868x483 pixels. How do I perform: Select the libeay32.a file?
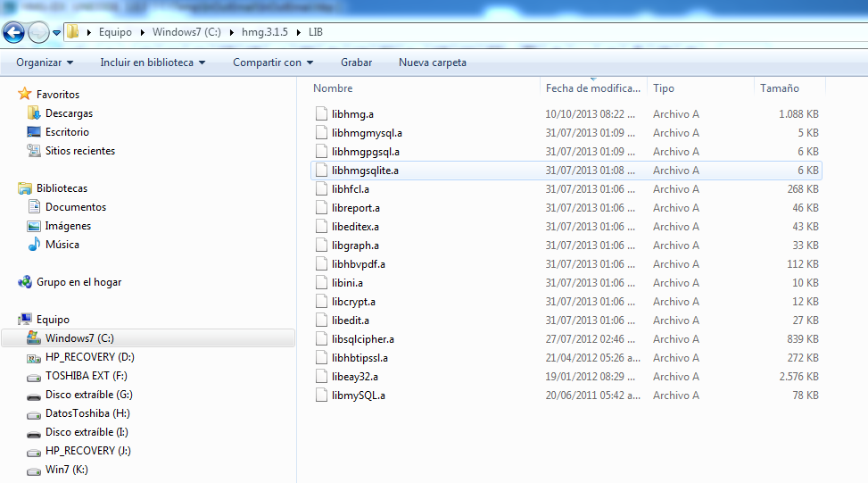pos(354,377)
